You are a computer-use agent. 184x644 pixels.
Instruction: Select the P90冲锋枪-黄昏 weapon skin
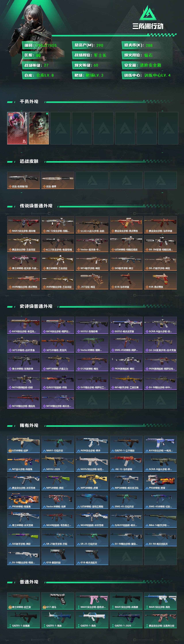(x=160, y=481)
